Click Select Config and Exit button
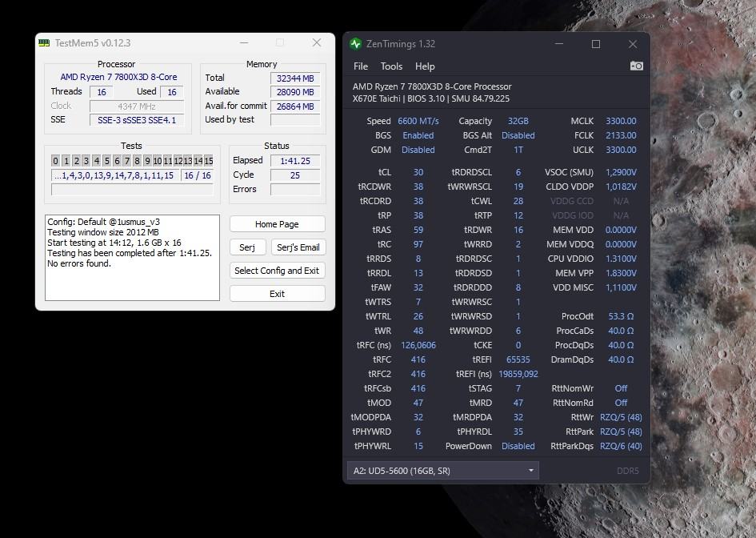 [x=278, y=271]
